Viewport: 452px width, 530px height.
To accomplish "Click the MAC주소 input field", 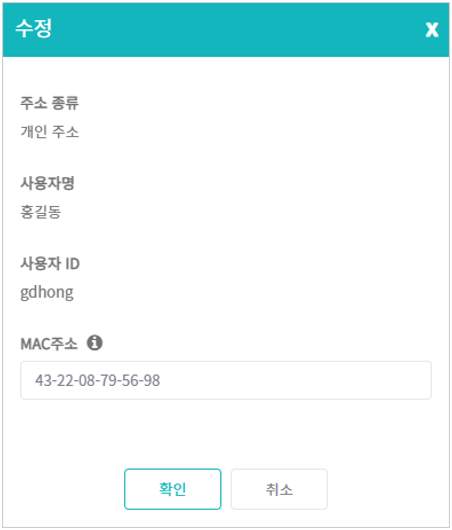I will pyautogui.click(x=226, y=380).
